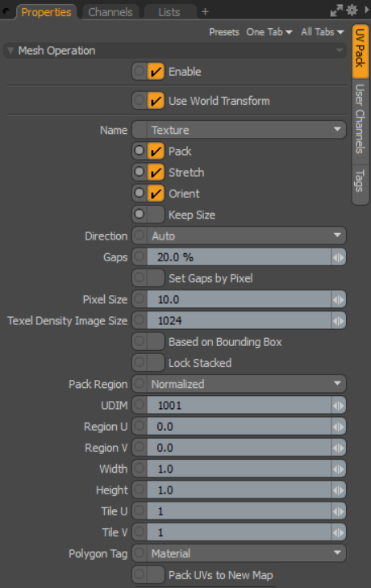The height and width of the screenshot is (588, 371).
Task: Toggle Use World Transform checkbox
Action: [x=156, y=101]
